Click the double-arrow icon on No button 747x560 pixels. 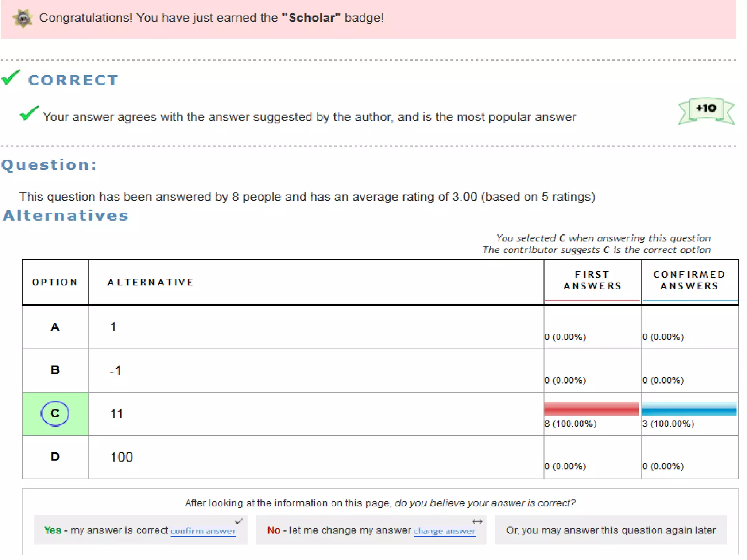[477, 521]
